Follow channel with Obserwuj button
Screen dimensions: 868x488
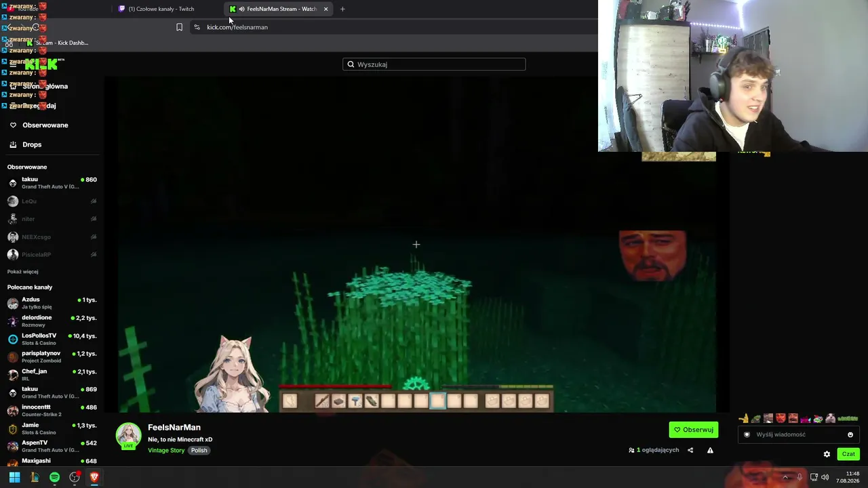(x=694, y=430)
